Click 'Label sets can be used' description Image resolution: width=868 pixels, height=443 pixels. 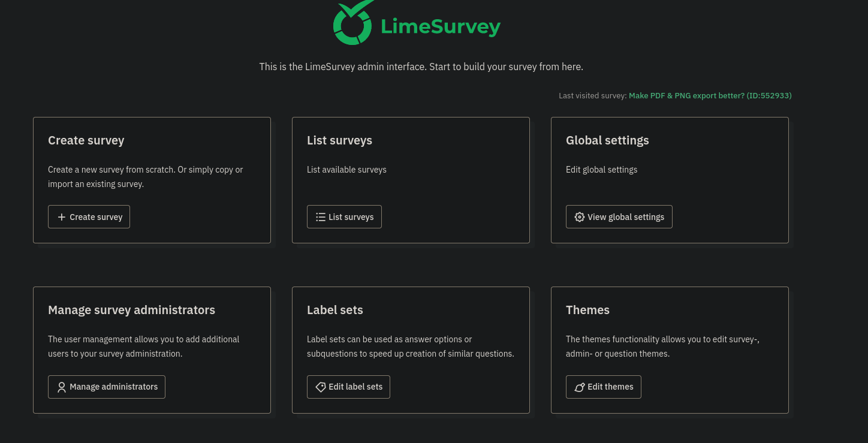tap(411, 346)
